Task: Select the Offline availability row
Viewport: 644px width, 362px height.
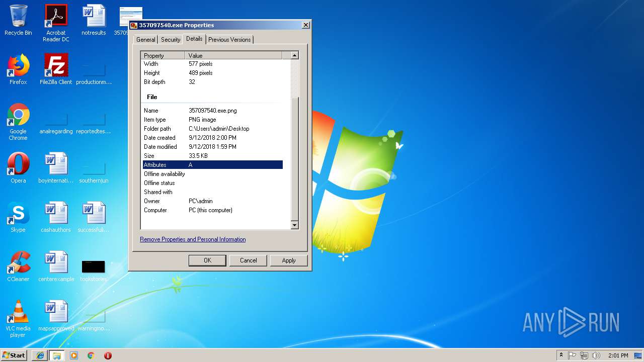Action: pyautogui.click(x=212, y=174)
